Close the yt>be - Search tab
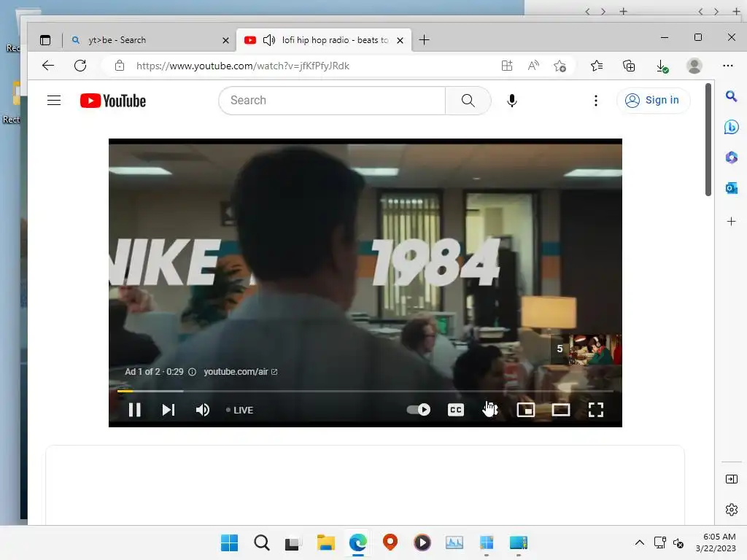Viewport: 747px width, 560px height. 225,41
